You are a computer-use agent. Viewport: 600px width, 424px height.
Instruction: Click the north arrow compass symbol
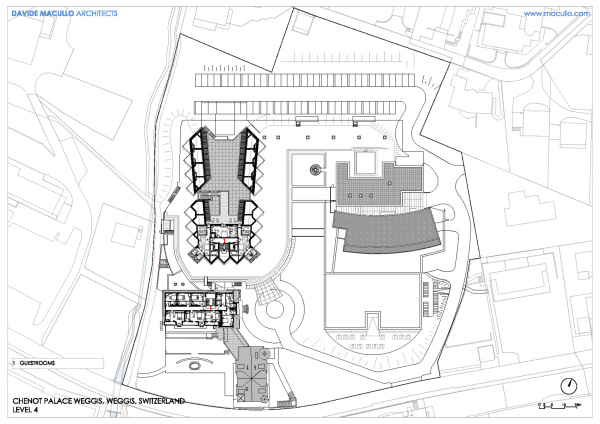click(x=569, y=386)
